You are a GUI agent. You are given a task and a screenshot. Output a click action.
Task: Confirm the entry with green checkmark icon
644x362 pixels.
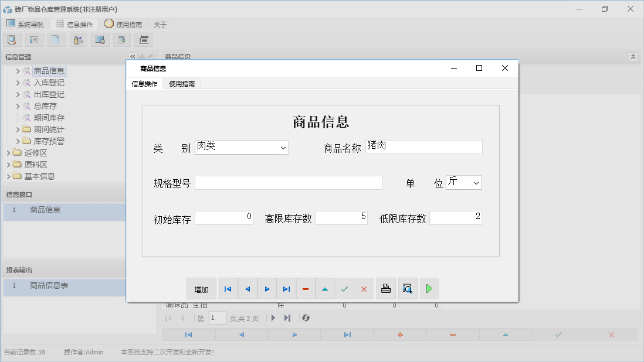[x=345, y=288]
